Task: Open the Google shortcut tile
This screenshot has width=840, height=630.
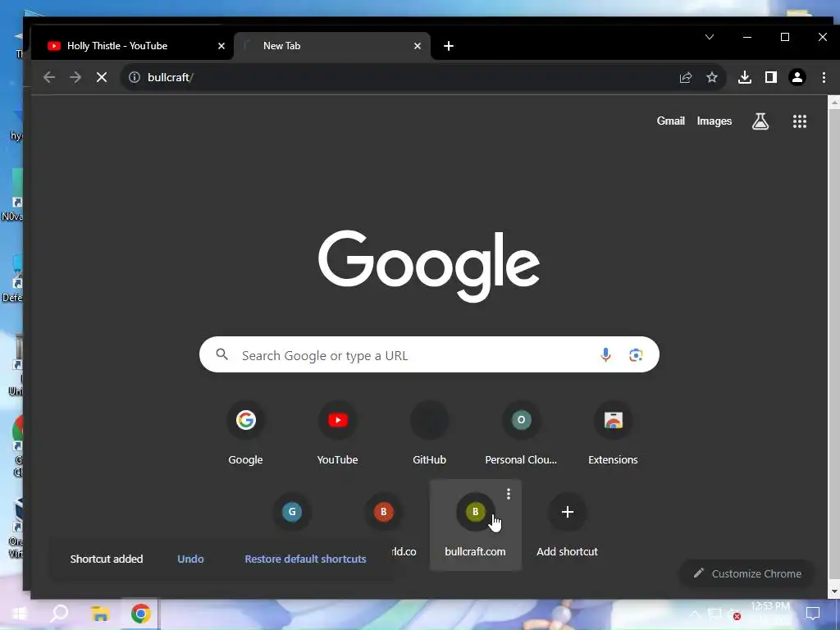Action: tap(245, 434)
